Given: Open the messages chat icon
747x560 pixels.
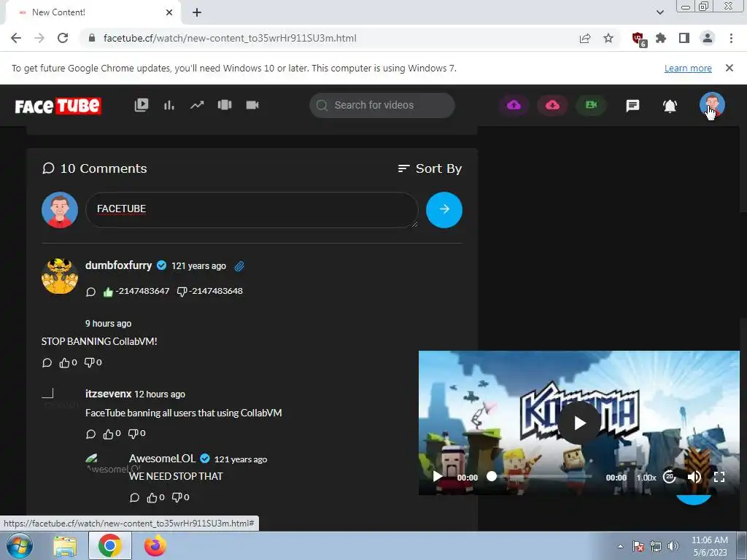Looking at the screenshot, I should (x=632, y=106).
